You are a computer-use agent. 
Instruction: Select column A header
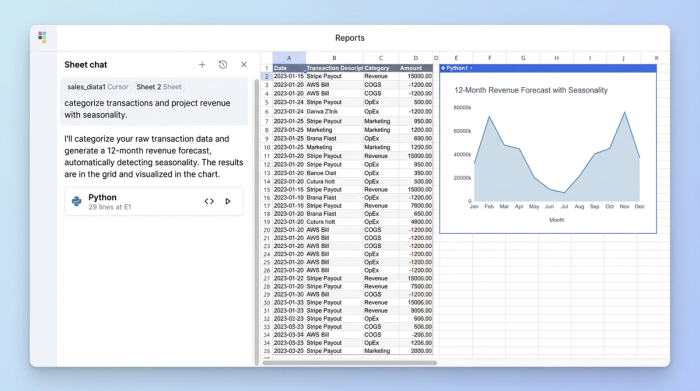(289, 58)
